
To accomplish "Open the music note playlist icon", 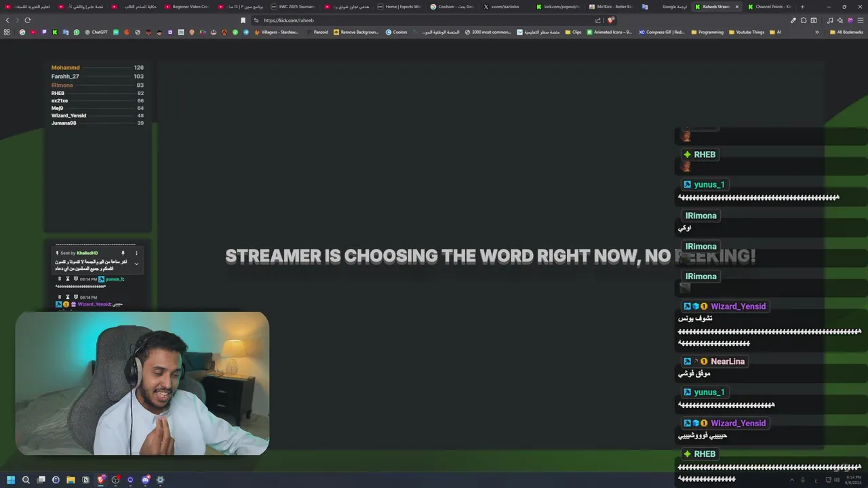I will [x=830, y=20].
